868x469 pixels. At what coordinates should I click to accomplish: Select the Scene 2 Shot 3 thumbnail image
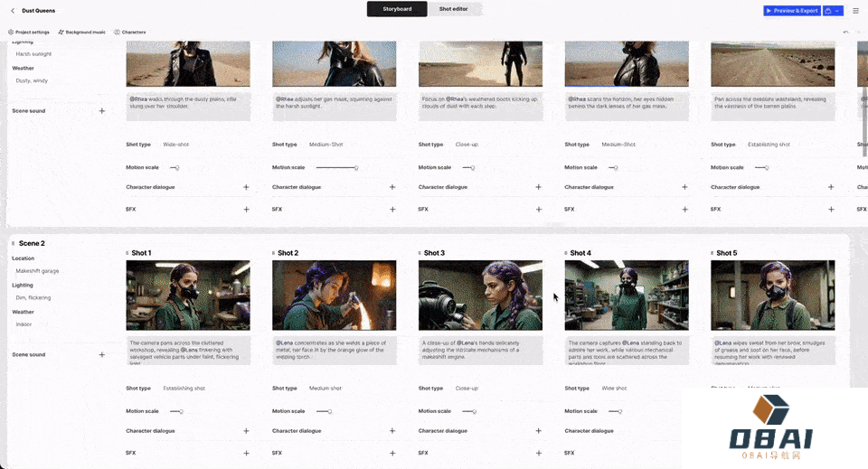coord(480,295)
